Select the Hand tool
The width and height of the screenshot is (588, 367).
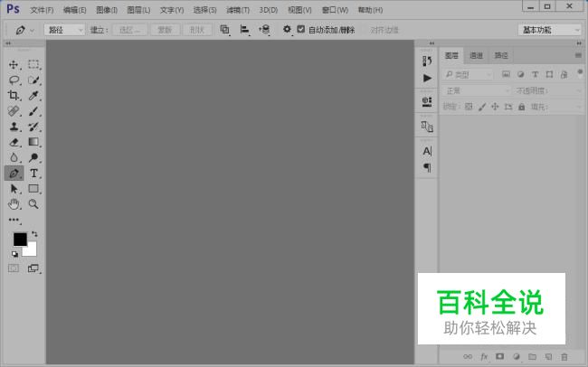[14, 204]
